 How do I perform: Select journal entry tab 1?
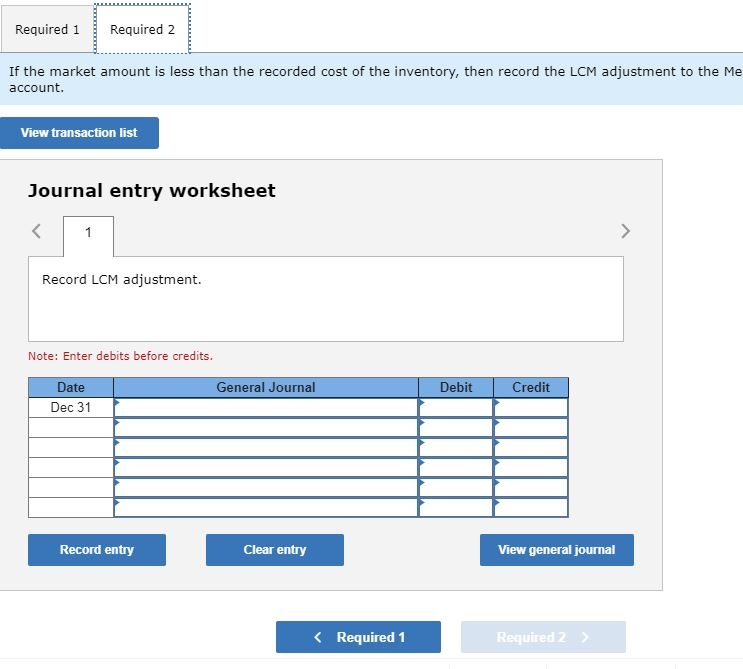point(88,236)
